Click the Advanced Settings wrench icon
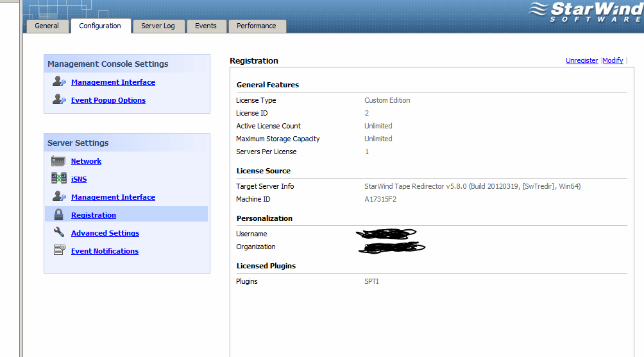 [59, 232]
